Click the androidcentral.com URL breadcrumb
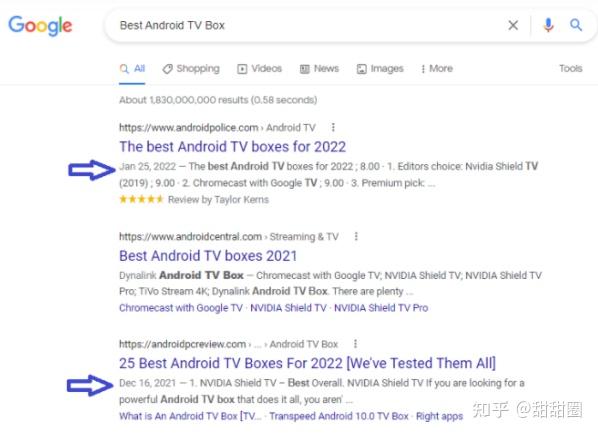The height and width of the screenshot is (434, 598). [x=229, y=236]
